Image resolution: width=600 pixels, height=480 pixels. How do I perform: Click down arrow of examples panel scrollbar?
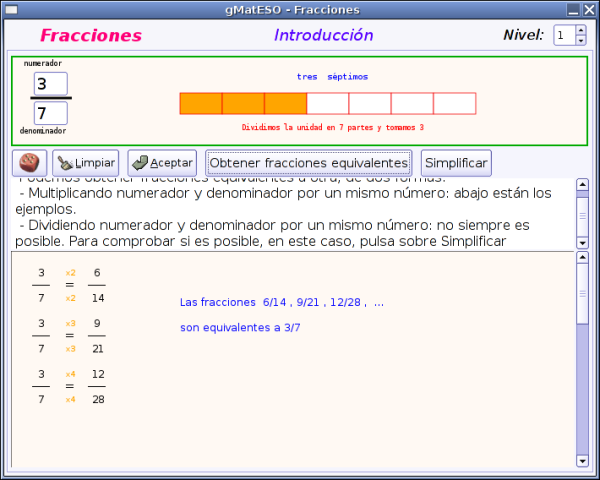point(582,461)
